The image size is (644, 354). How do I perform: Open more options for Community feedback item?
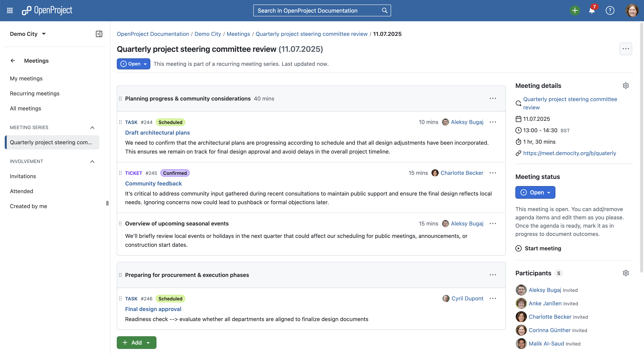(x=493, y=173)
